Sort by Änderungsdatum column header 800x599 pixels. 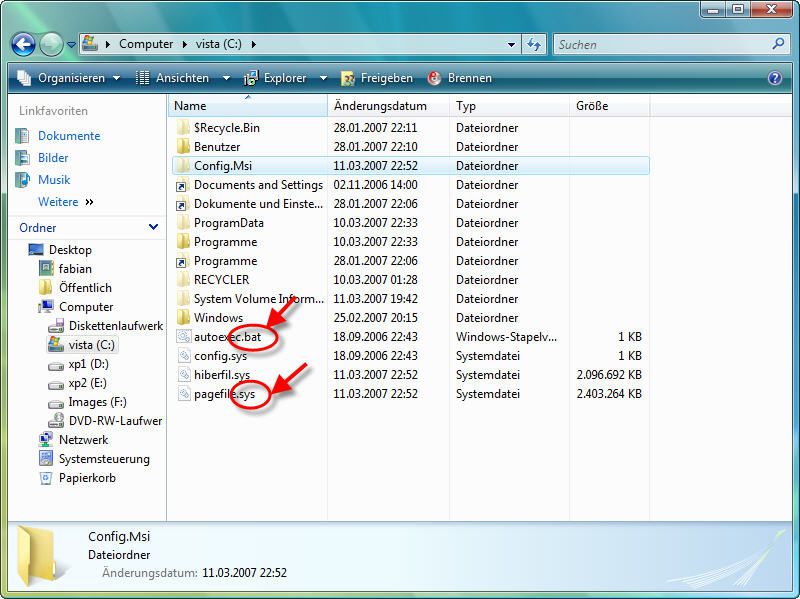pos(389,106)
